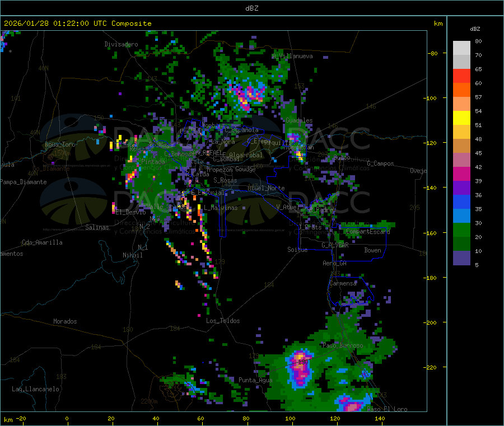The width and height of the screenshot is (504, 426).
Task: Click the strong echo cell near Paso_Barroso
Action: click(x=300, y=369)
